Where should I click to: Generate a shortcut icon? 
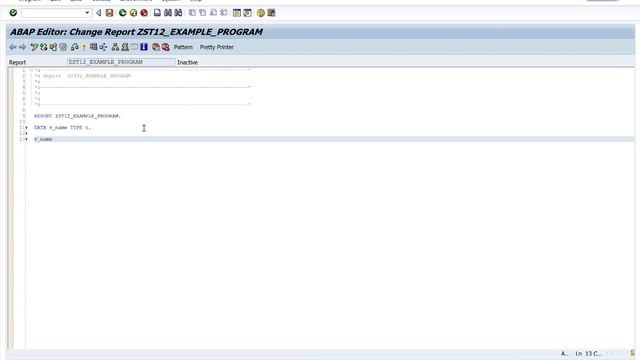coord(247,13)
